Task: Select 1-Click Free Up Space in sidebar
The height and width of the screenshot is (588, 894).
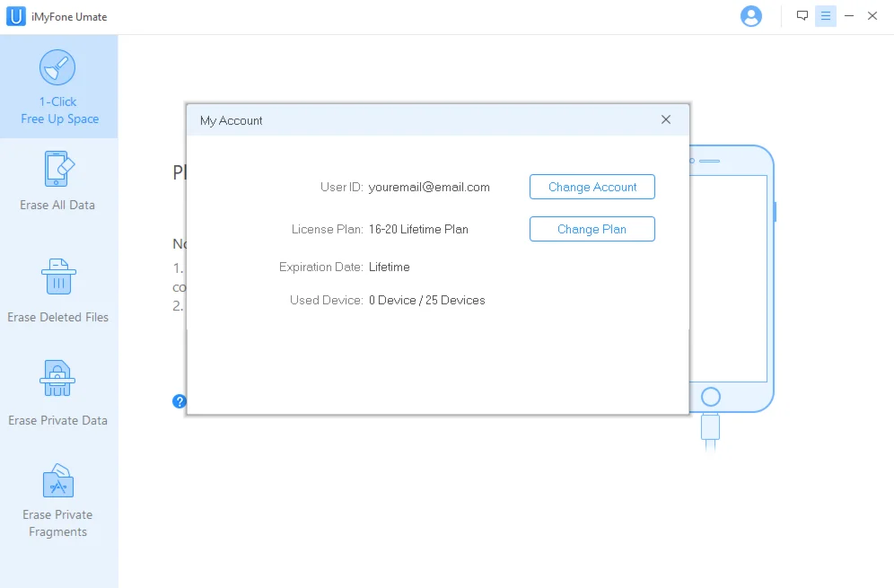Action: [x=58, y=87]
